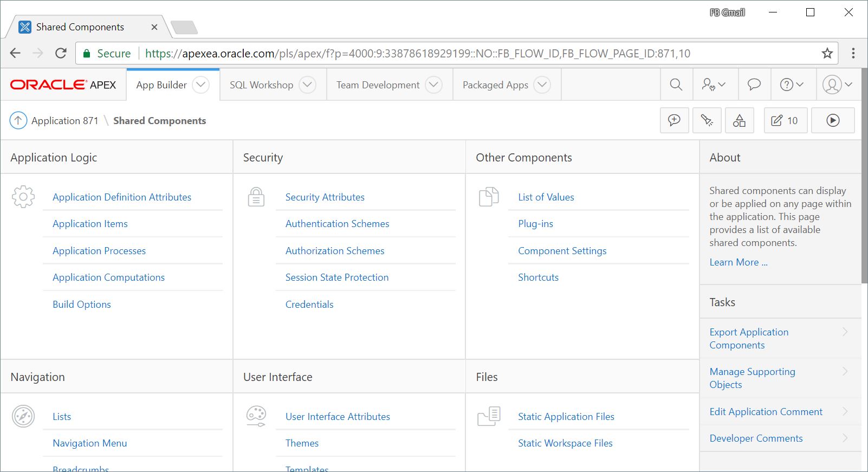868x472 pixels.
Task: Open Application Definition Attributes
Action: click(122, 197)
